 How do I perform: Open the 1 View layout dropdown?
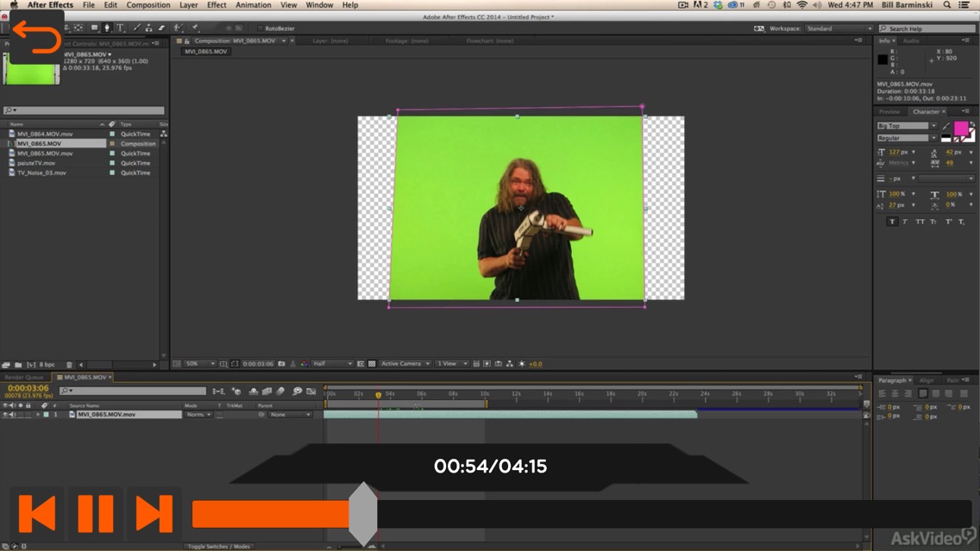[x=452, y=364]
